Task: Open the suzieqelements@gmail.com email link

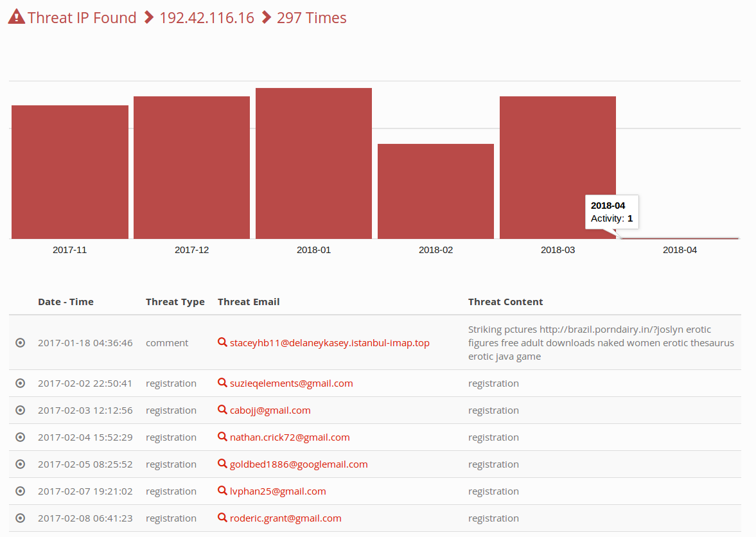Action: tap(291, 383)
